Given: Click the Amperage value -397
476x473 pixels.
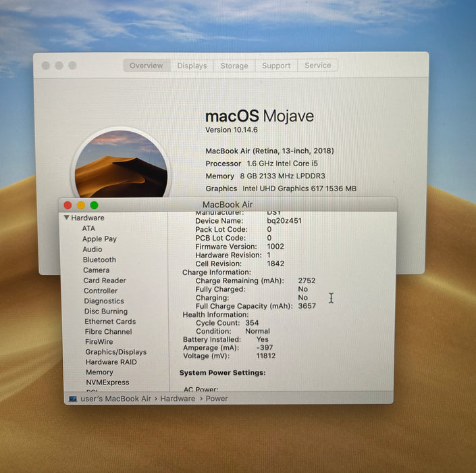Looking at the screenshot, I should [265, 347].
